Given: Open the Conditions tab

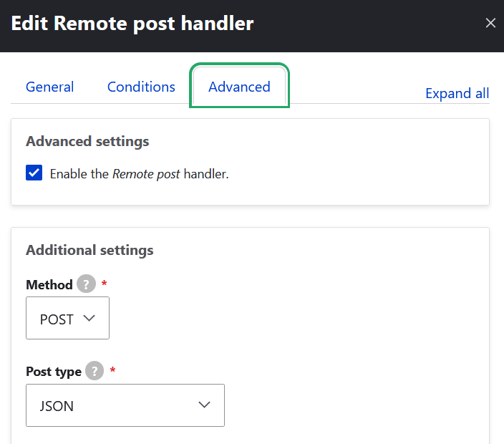Looking at the screenshot, I should 141,87.
